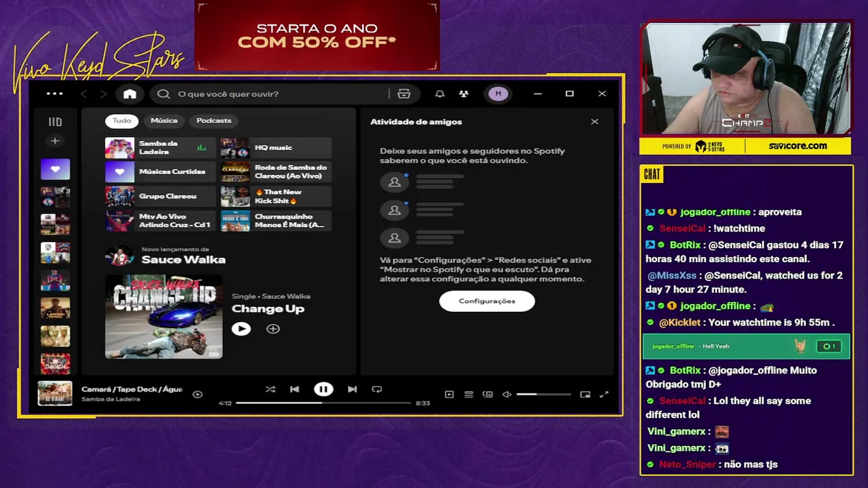Screen dimensions: 868x488
Task: Open Browse icon in search bar
Action: [x=404, y=94]
